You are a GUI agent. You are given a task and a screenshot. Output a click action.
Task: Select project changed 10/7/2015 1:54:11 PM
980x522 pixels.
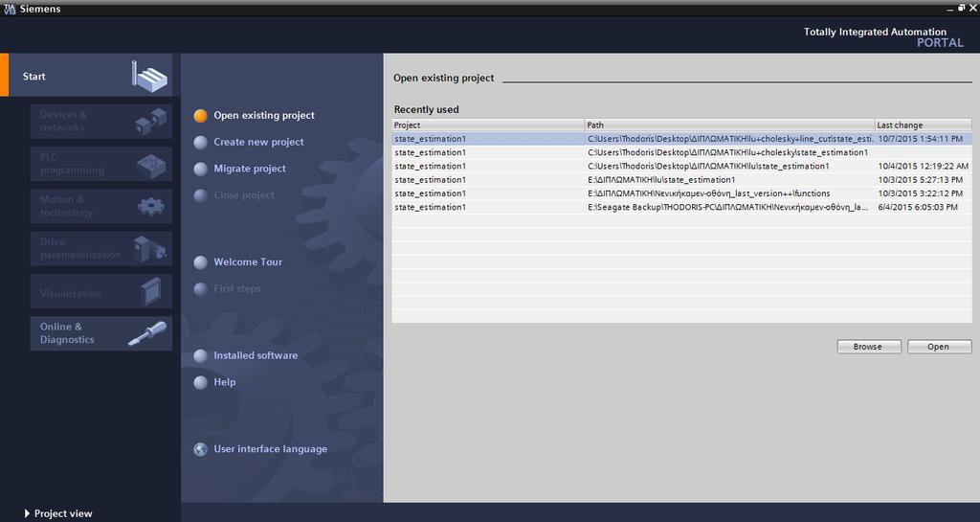(x=681, y=139)
